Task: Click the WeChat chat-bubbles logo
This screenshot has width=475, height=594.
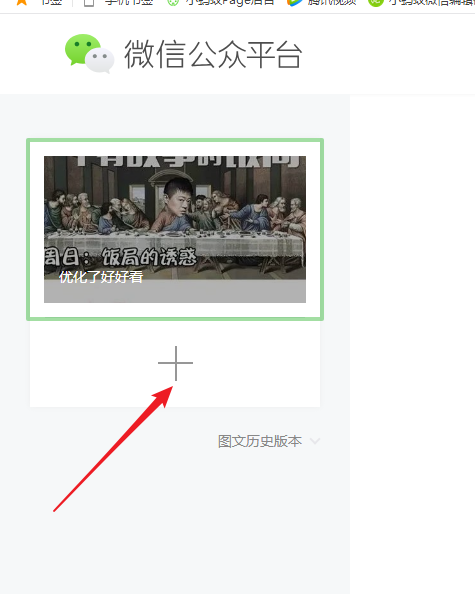Action: coord(90,53)
